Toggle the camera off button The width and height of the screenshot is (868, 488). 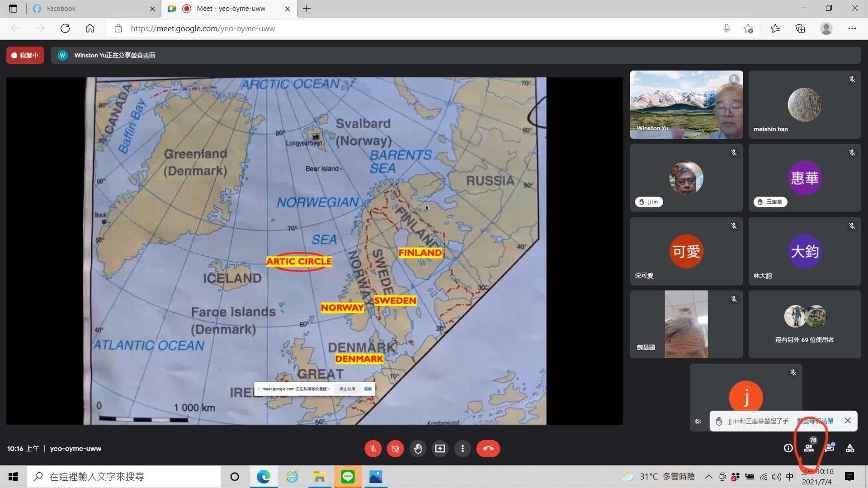pos(395,449)
